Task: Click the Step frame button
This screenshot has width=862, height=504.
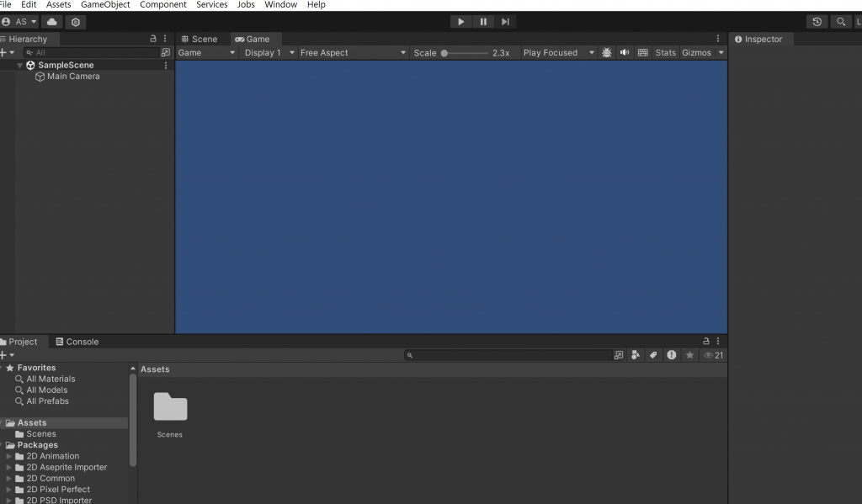Action: pos(505,21)
